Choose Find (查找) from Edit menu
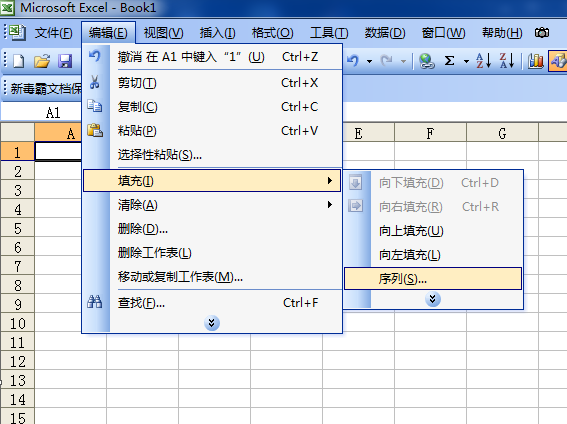The image size is (567, 424). click(x=212, y=303)
